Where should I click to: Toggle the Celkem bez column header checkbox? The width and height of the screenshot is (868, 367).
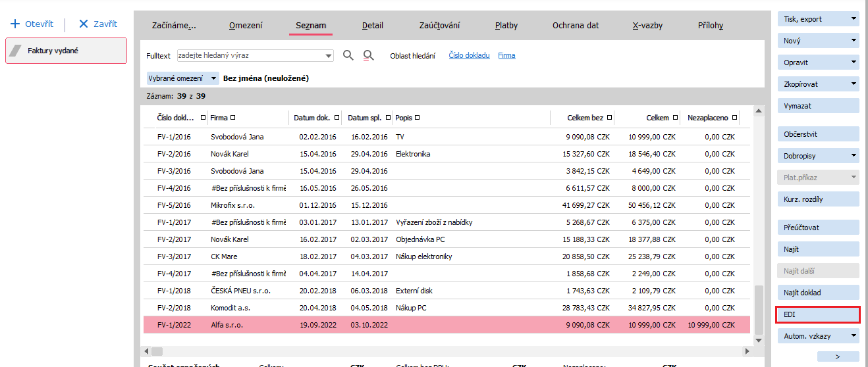[x=609, y=118]
